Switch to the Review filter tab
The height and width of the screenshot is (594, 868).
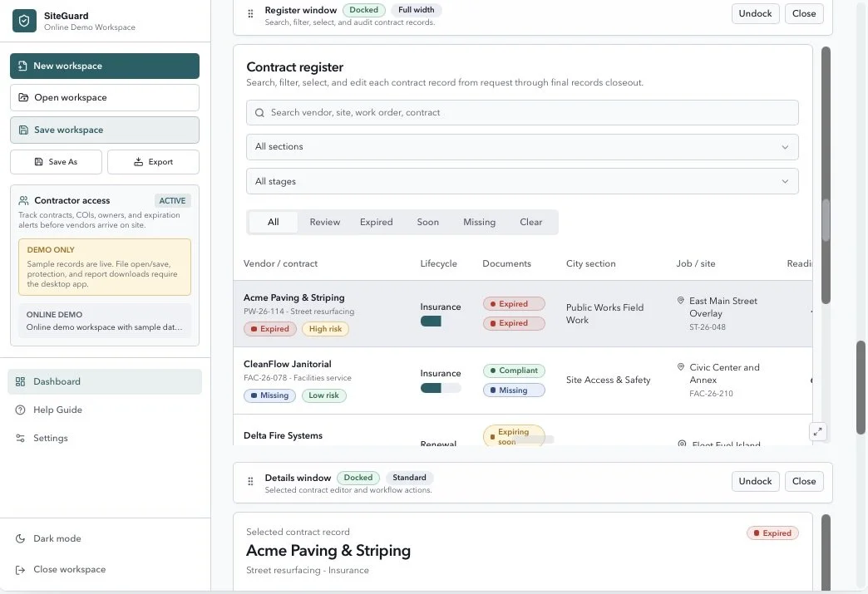(325, 222)
